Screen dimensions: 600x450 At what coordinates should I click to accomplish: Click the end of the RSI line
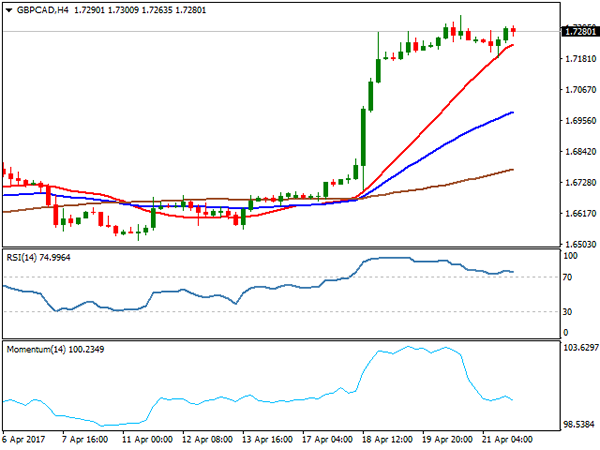tap(512, 272)
